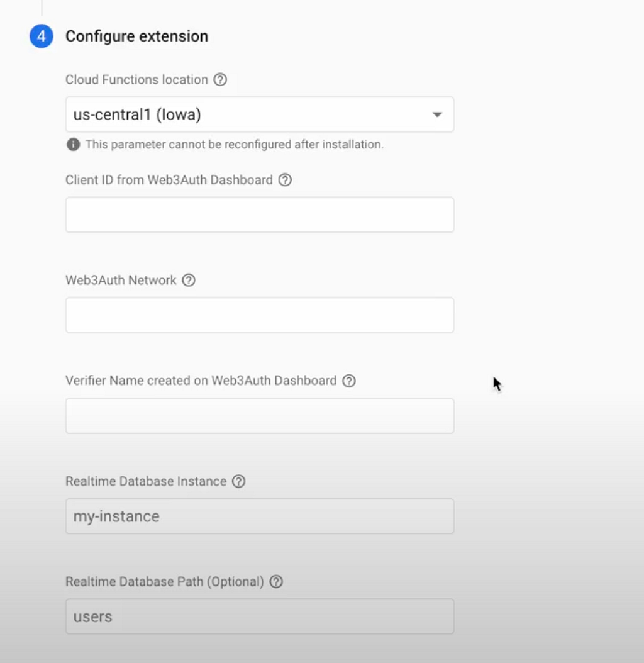Click the Cloud Functions location label

[x=136, y=79]
